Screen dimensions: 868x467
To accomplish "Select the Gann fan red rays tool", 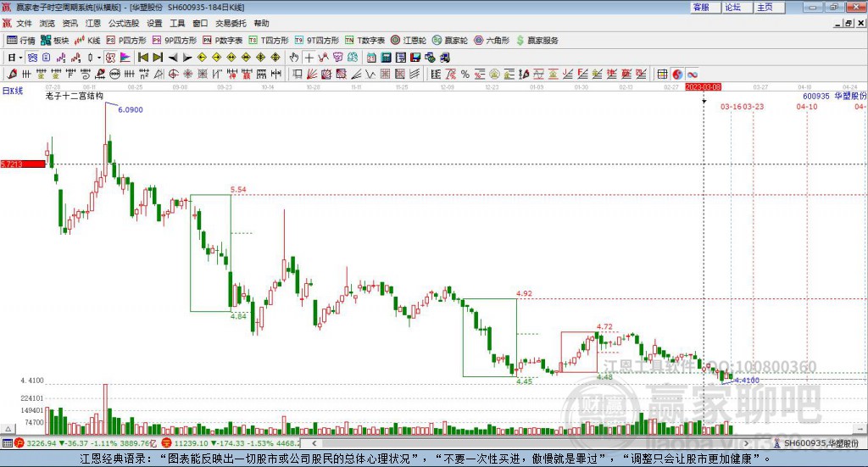I will [312, 74].
